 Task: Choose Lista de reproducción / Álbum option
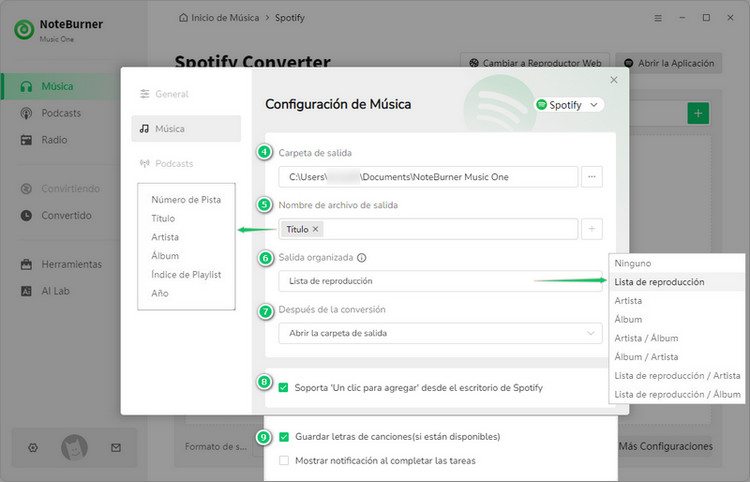point(677,394)
